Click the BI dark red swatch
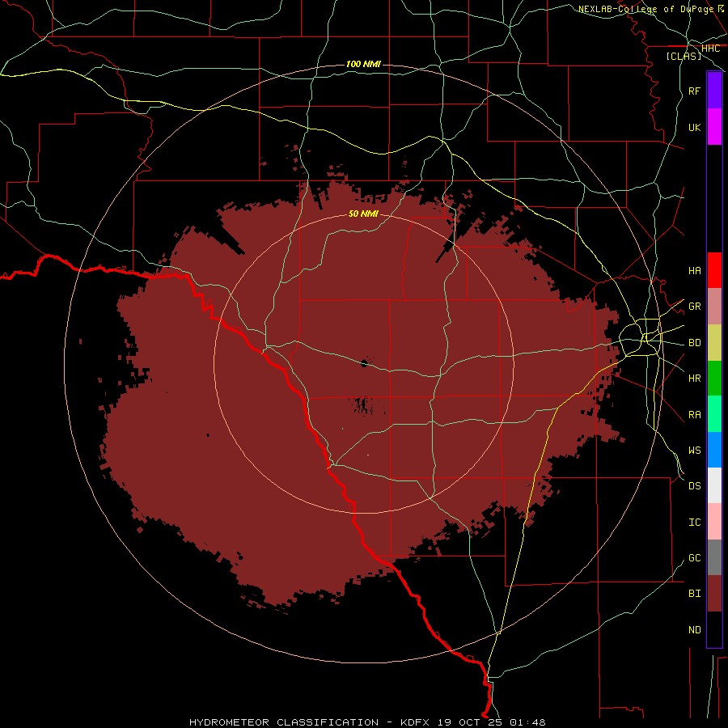728x728 pixels. pos(714,594)
